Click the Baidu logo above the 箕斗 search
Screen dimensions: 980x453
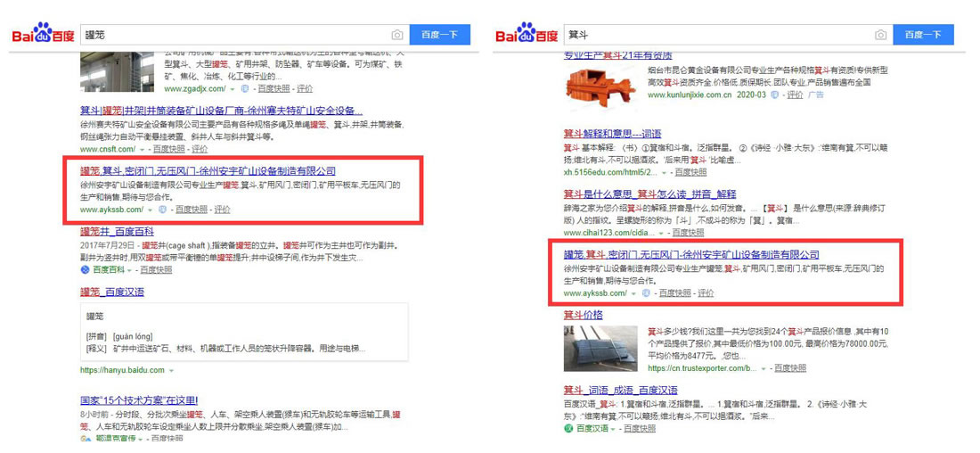(x=527, y=36)
